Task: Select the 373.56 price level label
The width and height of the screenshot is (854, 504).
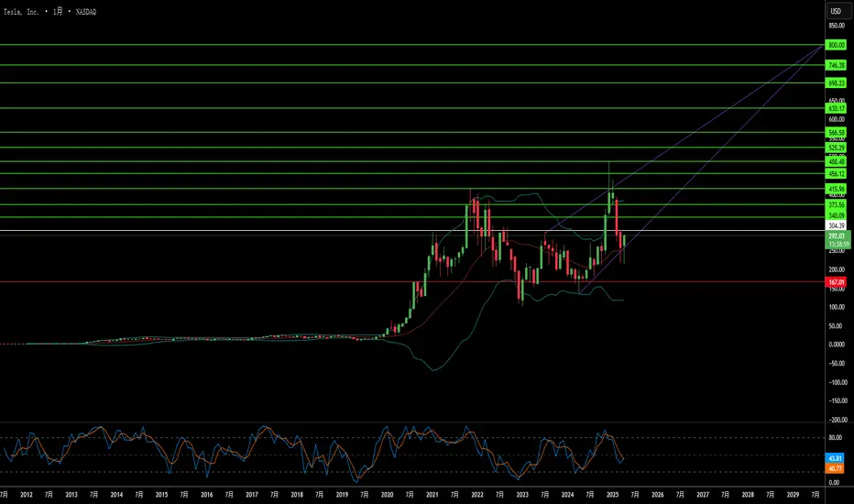Action: point(836,205)
